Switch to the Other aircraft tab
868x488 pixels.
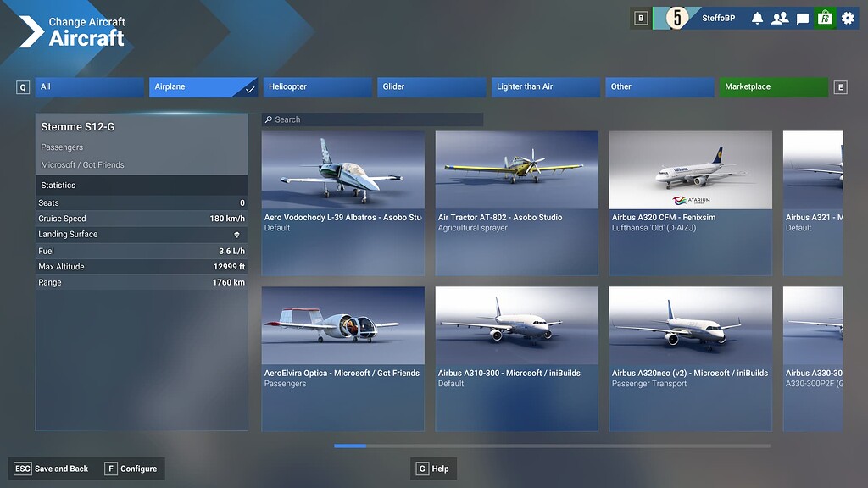[659, 86]
